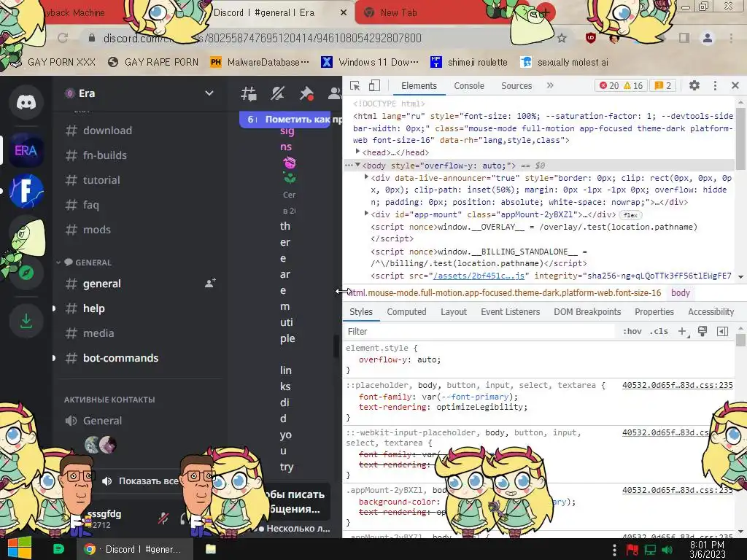The image size is (747, 560).
Task: Open File Explorer from the taskbar
Action: click(211, 549)
